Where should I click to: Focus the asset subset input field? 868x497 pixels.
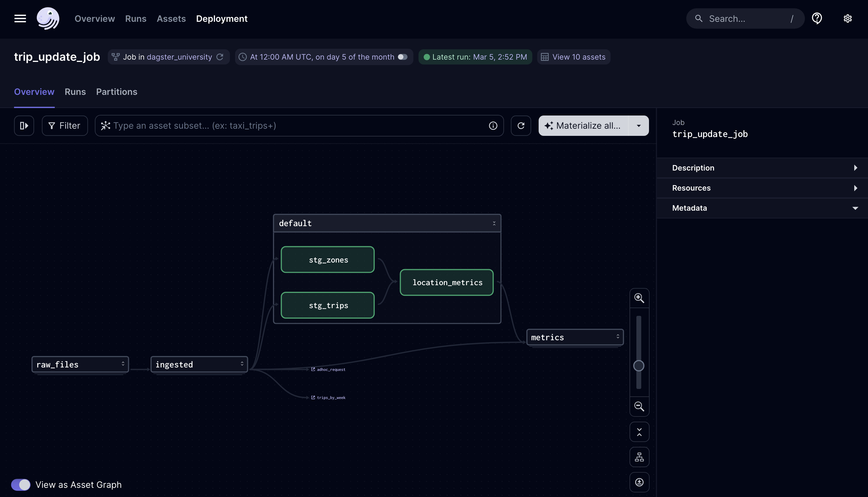[299, 126]
